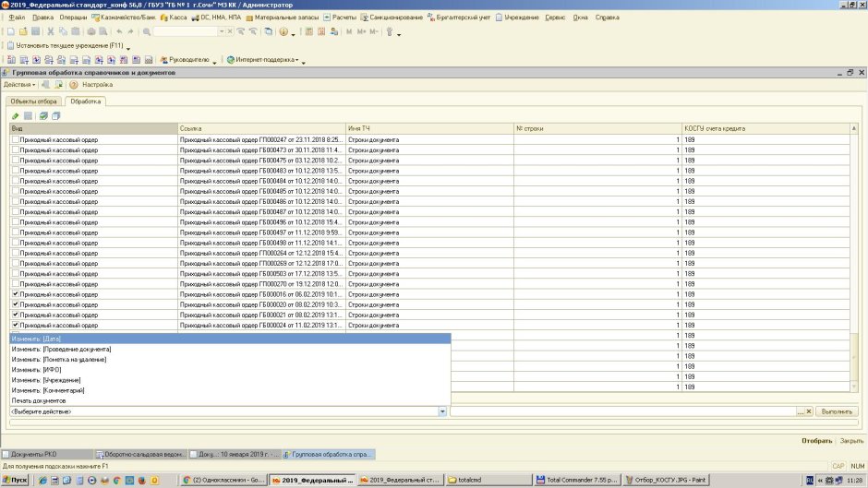Click the new document icon in toolbar
This screenshot has height=488, width=868.
10,31
